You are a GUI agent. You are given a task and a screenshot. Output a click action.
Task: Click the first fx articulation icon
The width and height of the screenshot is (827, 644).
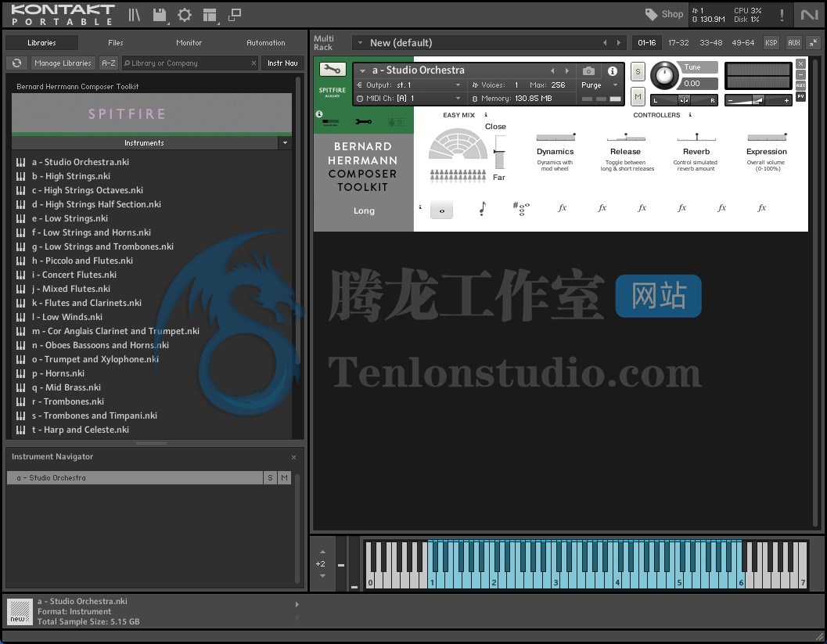tap(563, 208)
